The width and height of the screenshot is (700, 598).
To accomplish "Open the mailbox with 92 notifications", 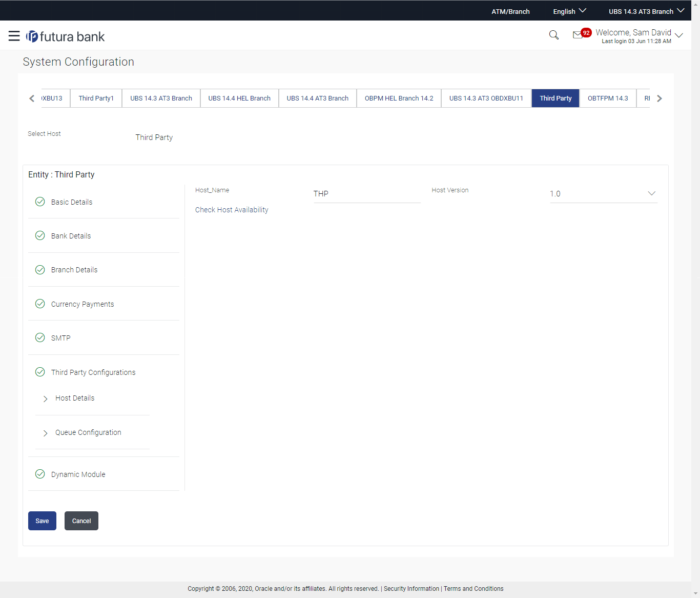I will [x=582, y=34].
